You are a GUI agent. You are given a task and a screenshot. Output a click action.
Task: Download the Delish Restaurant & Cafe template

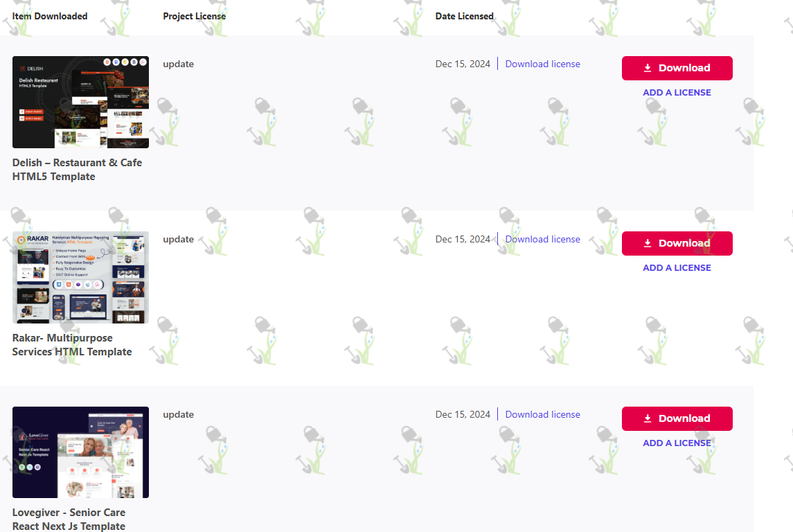(677, 68)
